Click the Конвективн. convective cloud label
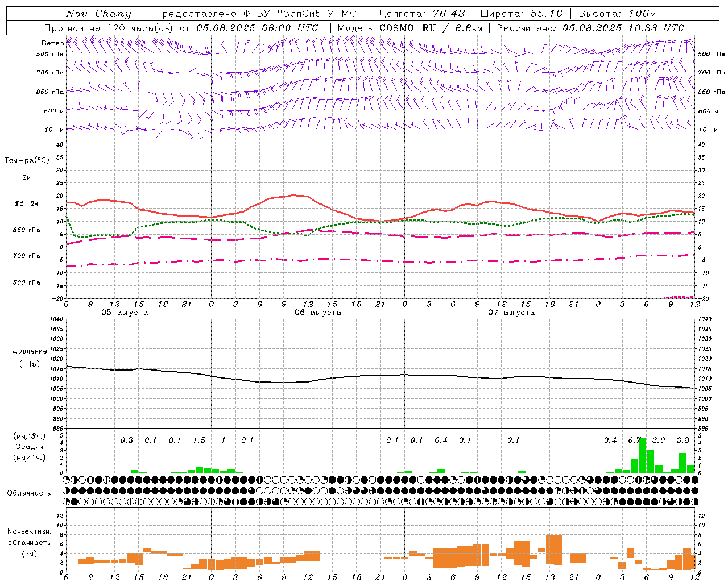 29,531
